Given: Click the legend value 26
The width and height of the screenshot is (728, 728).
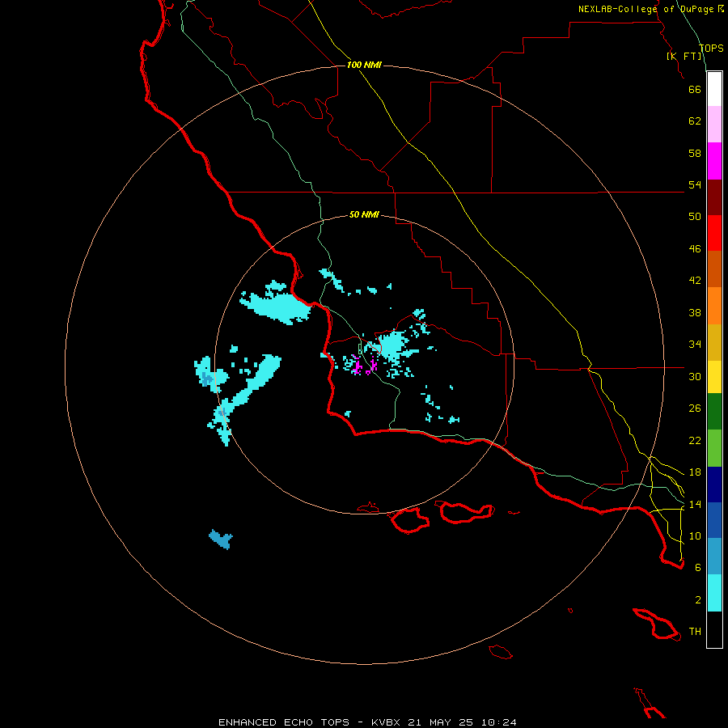Looking at the screenshot, I should (695, 408).
